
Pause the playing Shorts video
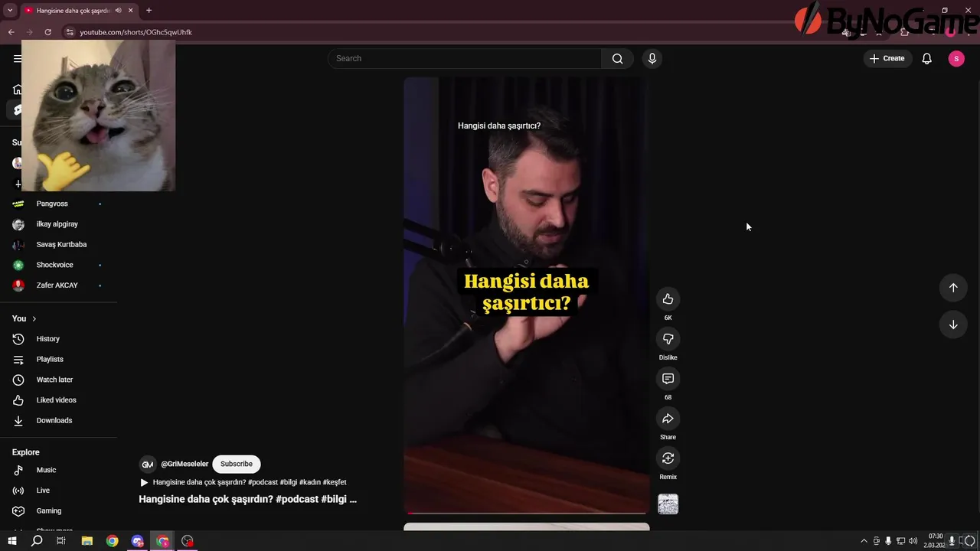point(527,295)
